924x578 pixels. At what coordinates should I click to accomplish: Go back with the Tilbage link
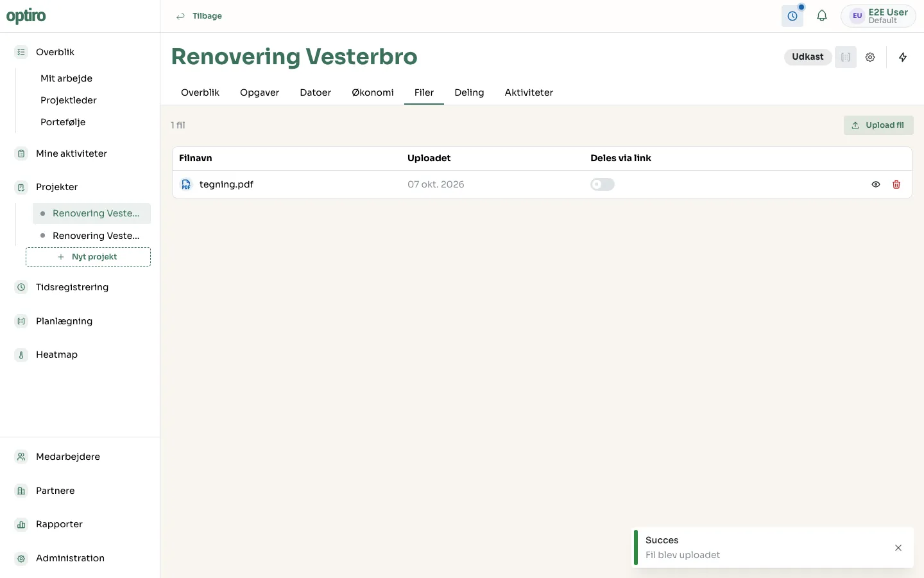pos(199,16)
